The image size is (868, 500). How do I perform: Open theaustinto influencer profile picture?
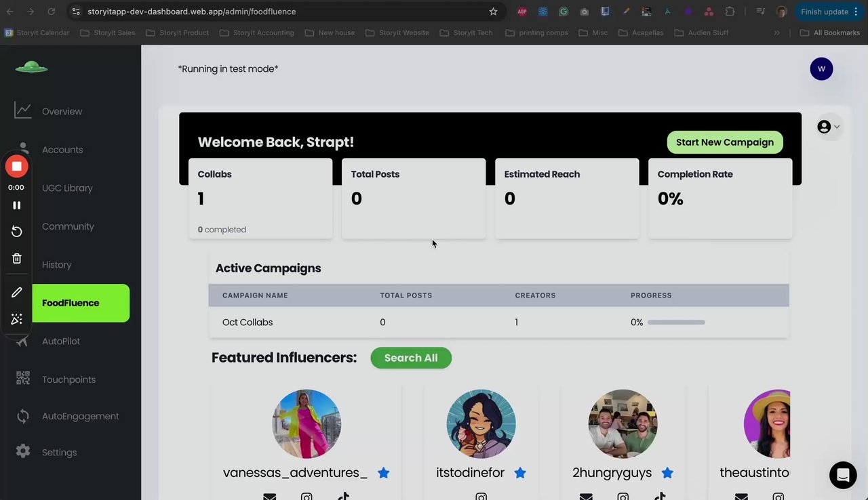coord(768,424)
